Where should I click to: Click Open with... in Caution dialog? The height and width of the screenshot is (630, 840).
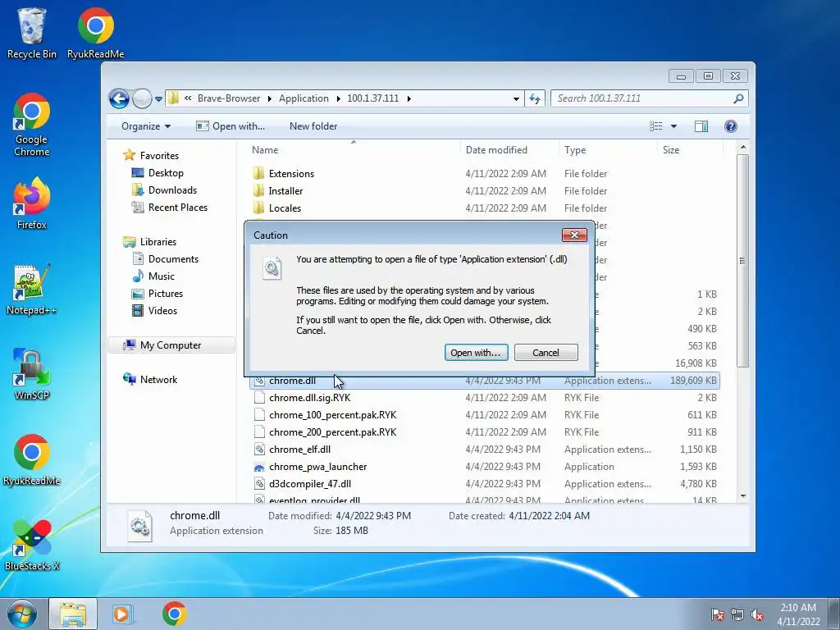(476, 353)
